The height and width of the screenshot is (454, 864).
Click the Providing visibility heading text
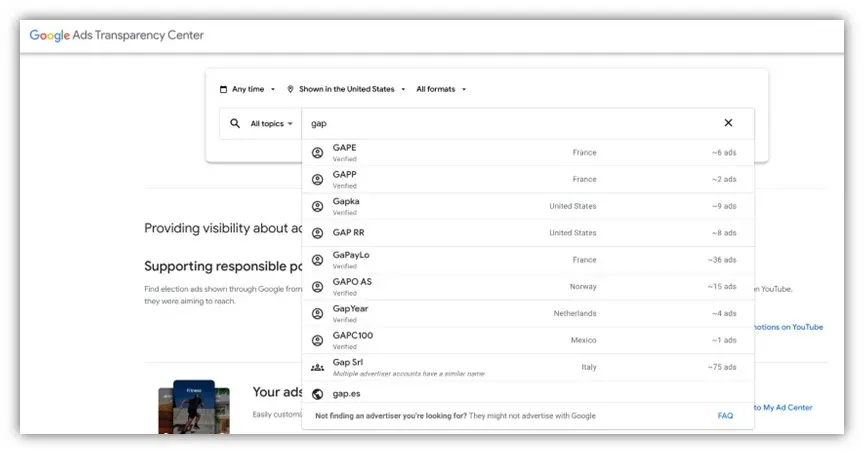(x=223, y=228)
